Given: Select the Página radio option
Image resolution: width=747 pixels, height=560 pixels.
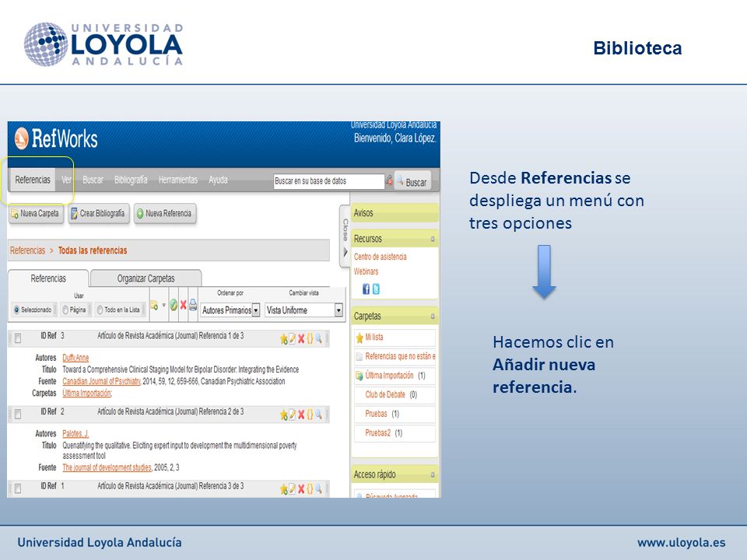Looking at the screenshot, I should click(x=65, y=310).
